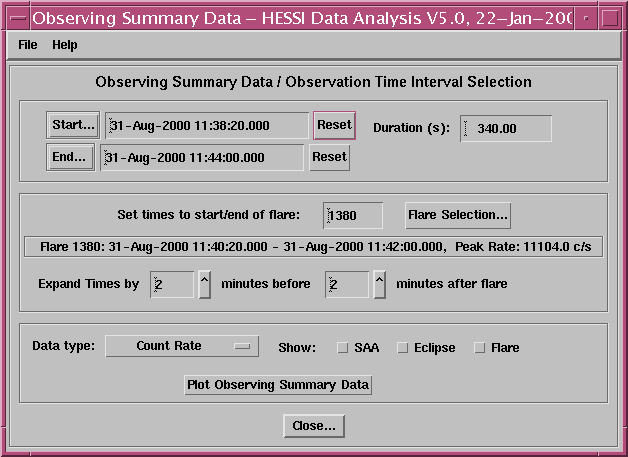Screen dimensions: 628x457
Task: Click the arrow beside minutes after field
Action: point(379,284)
